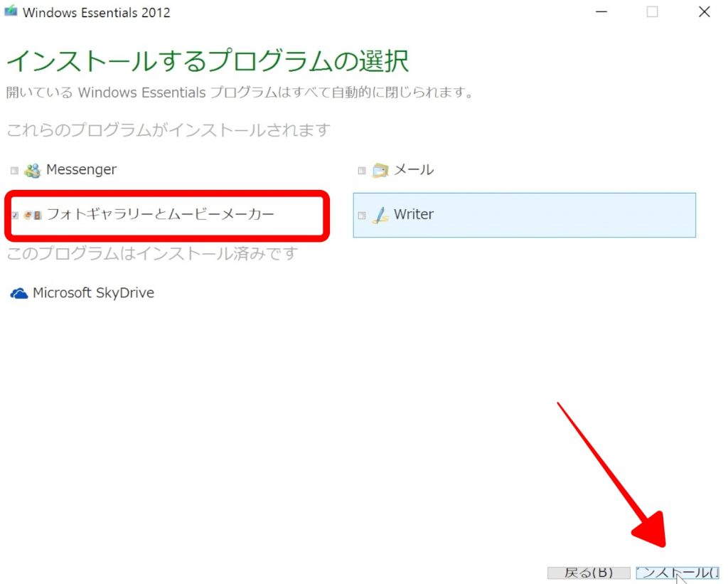Minimize the Windows Essentials 2012 window
This screenshot has height=584, width=728.
pyautogui.click(x=601, y=11)
